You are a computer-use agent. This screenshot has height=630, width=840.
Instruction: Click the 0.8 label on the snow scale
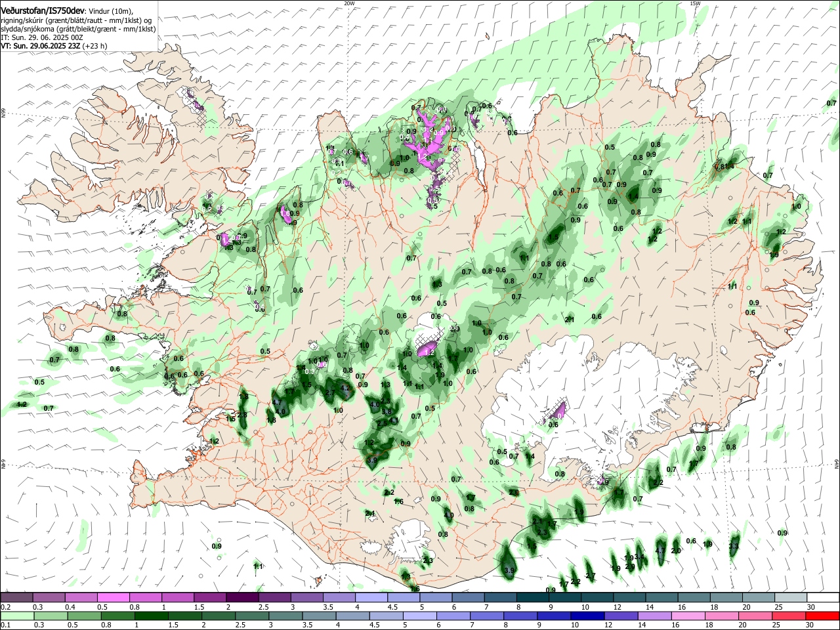click(x=135, y=607)
